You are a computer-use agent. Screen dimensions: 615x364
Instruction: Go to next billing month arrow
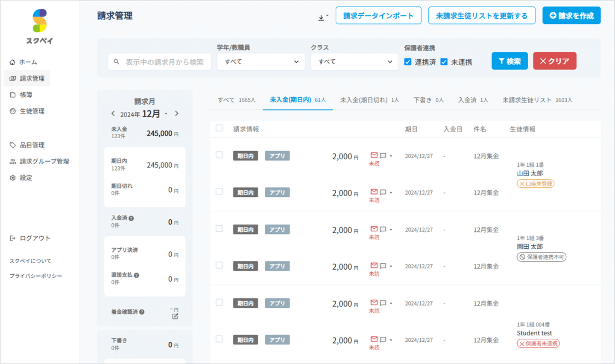177,114
